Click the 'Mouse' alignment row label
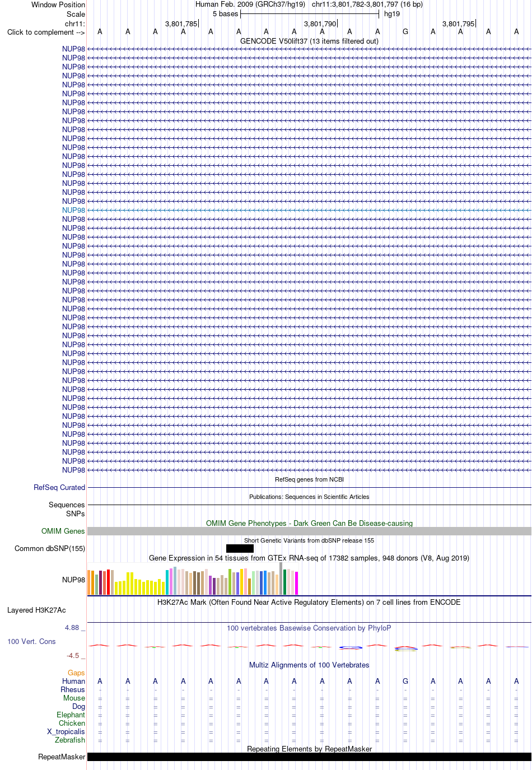This screenshot has width=532, height=770. 74,698
